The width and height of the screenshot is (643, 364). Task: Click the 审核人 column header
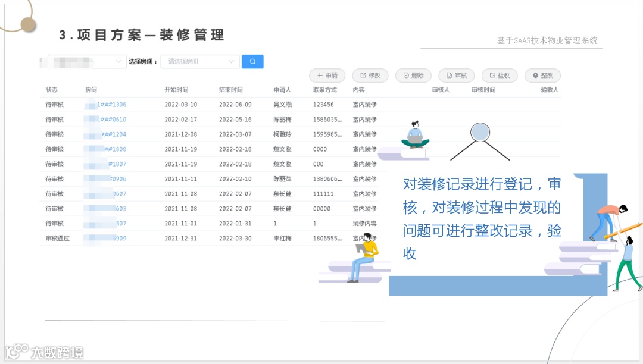[441, 90]
